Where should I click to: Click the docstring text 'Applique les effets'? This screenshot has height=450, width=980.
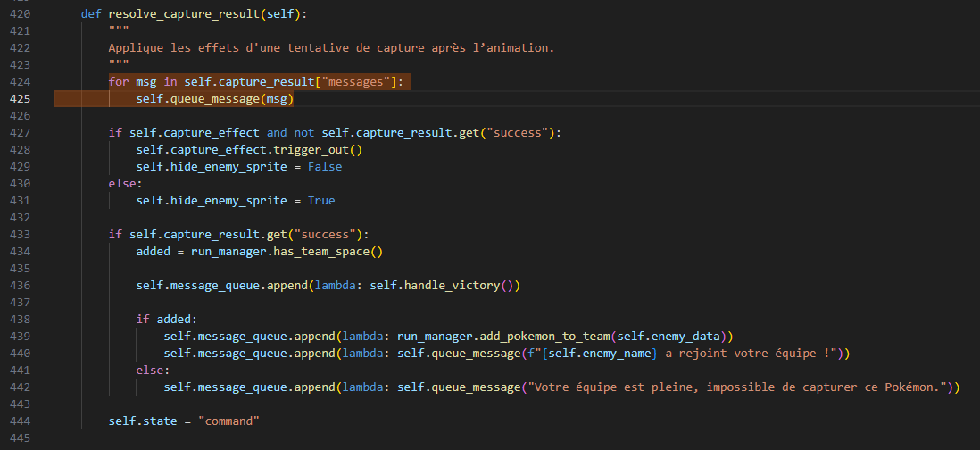click(173, 48)
